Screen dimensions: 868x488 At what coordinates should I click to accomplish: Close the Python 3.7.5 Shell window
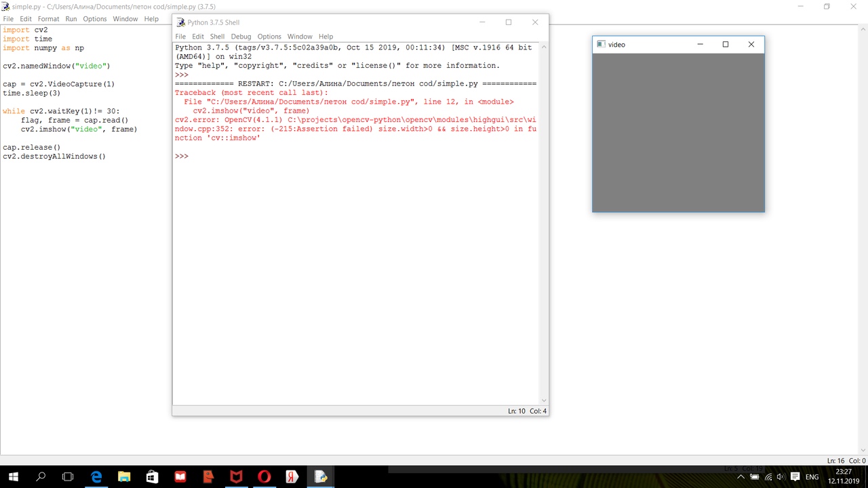535,22
